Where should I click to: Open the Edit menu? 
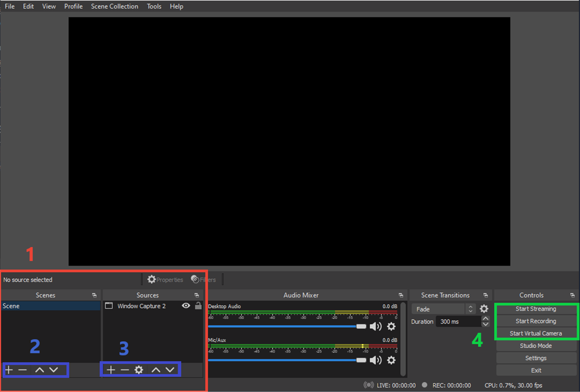pos(28,6)
